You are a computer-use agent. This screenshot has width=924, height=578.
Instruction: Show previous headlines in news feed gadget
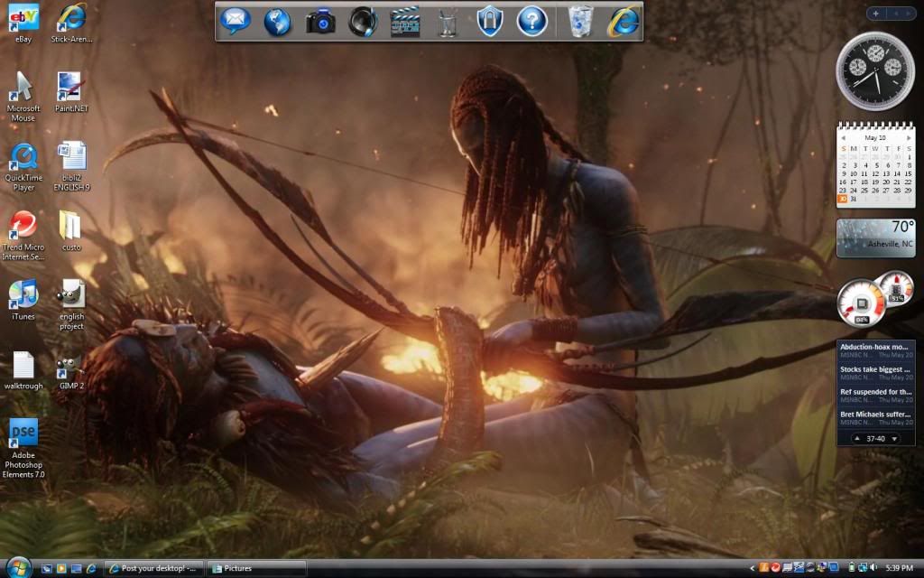[x=858, y=439]
